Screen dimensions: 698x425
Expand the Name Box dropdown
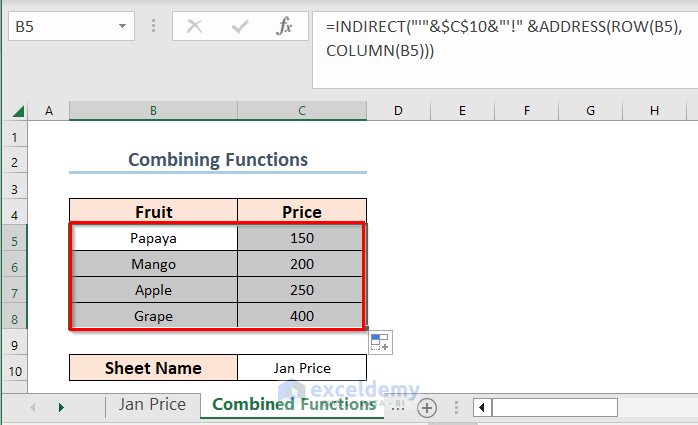[121, 27]
